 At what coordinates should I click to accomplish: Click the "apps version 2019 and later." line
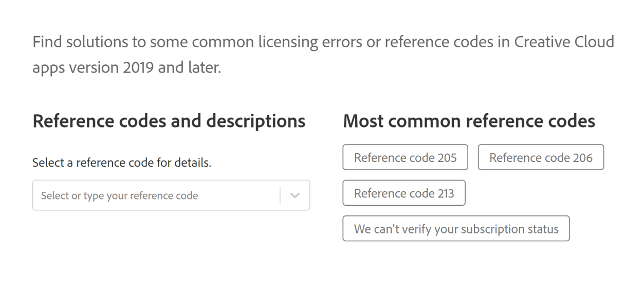[126, 67]
